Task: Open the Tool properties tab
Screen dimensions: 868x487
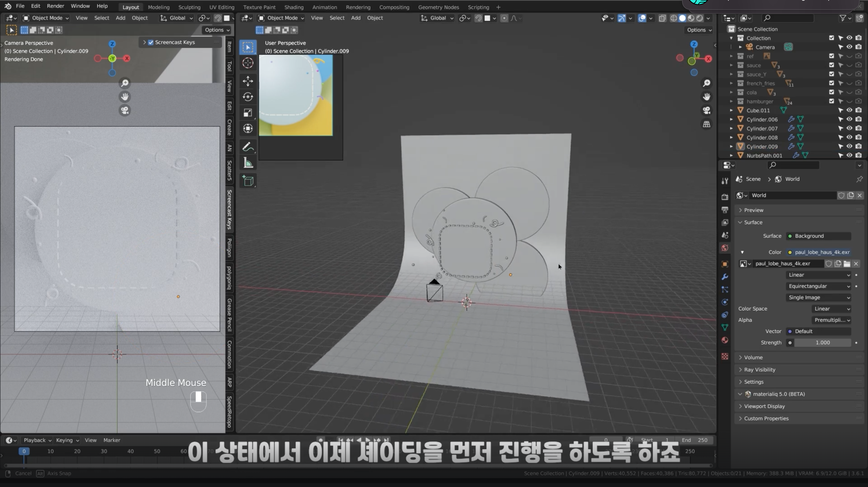Action: pos(725,181)
